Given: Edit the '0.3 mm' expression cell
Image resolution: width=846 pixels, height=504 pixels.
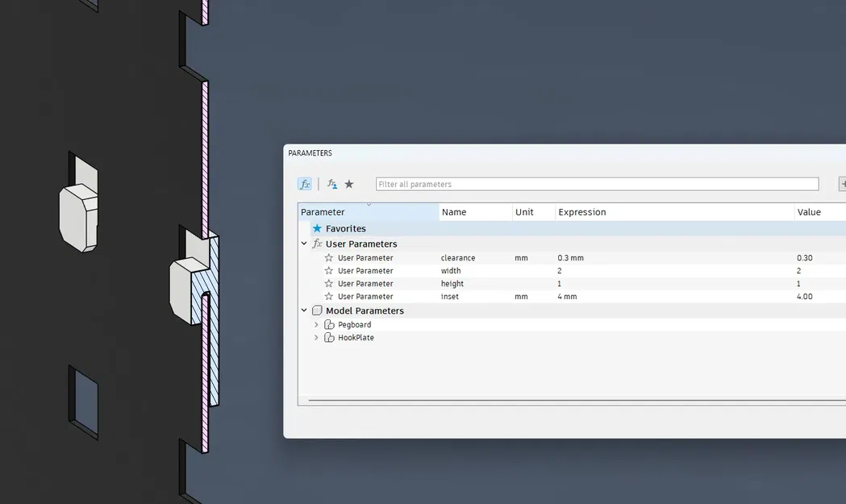Looking at the screenshot, I should 571,258.
